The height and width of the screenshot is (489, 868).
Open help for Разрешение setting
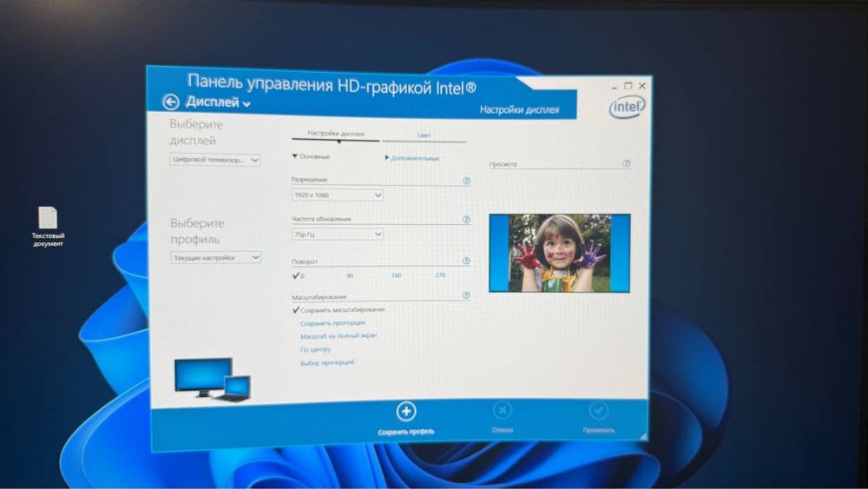pyautogui.click(x=466, y=181)
